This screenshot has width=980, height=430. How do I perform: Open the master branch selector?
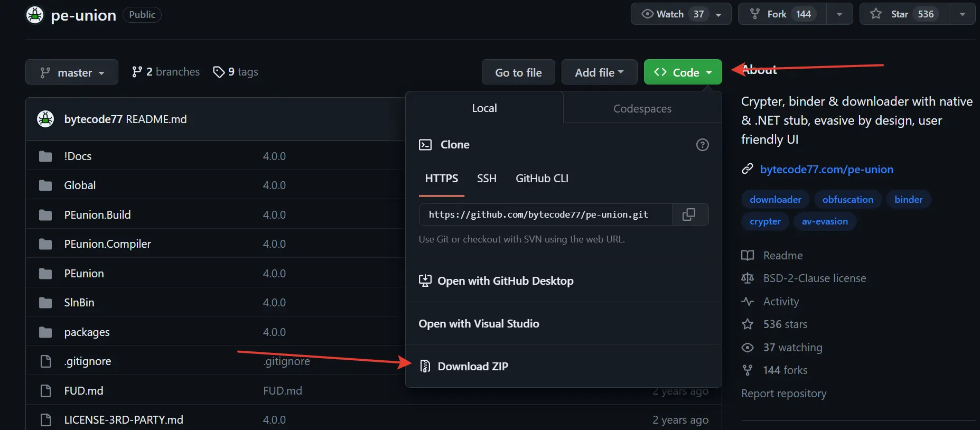(72, 72)
